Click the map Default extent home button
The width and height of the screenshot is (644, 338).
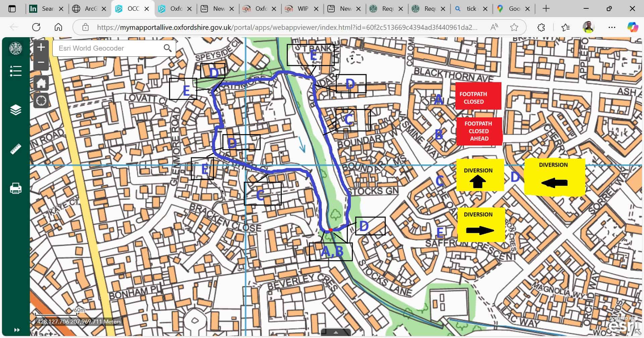coord(41,83)
